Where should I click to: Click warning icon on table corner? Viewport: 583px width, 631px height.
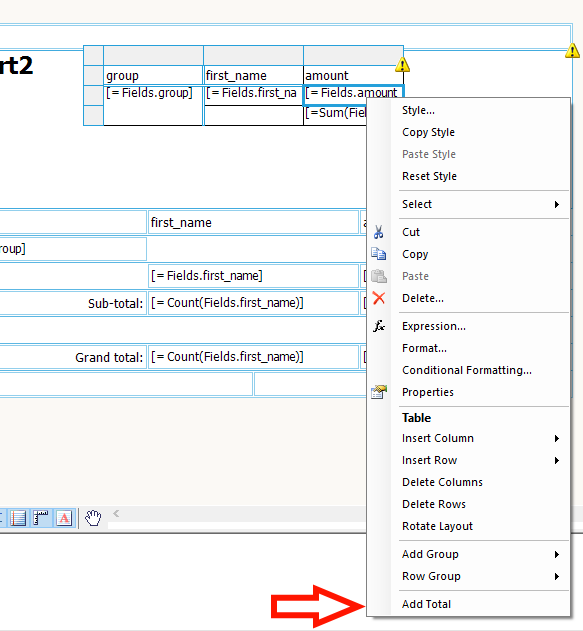[402, 65]
